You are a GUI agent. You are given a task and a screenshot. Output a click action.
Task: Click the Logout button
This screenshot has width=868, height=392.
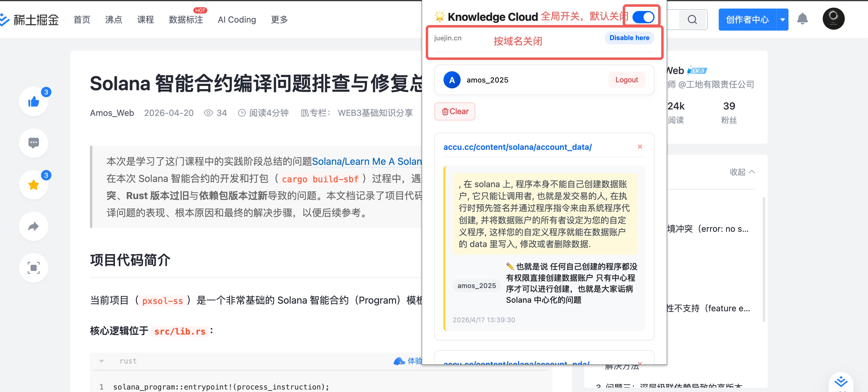(x=626, y=80)
